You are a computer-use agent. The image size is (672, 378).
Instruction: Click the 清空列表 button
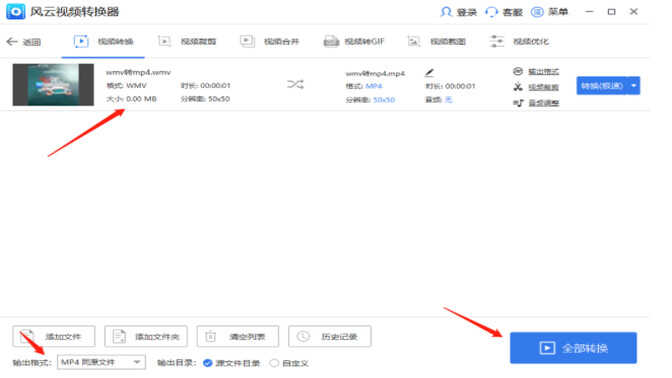[238, 336]
